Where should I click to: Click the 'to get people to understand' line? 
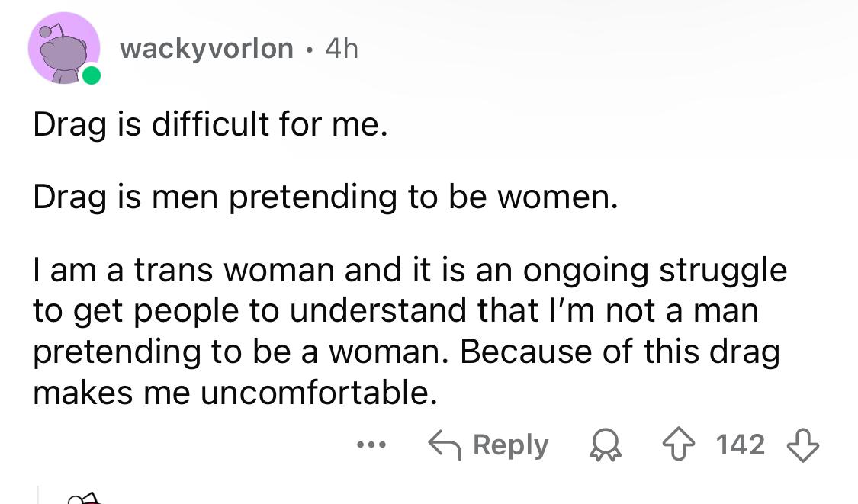click(396, 311)
